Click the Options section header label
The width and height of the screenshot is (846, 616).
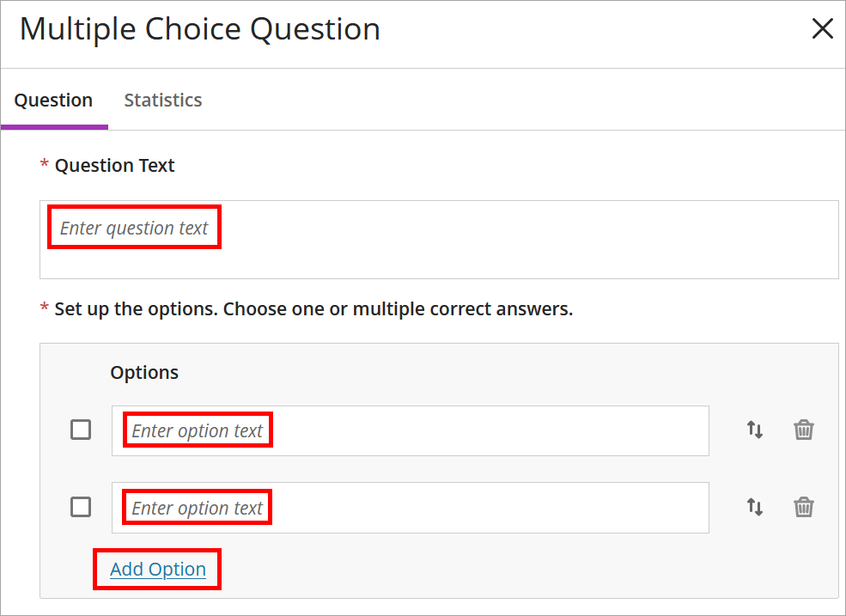(143, 372)
